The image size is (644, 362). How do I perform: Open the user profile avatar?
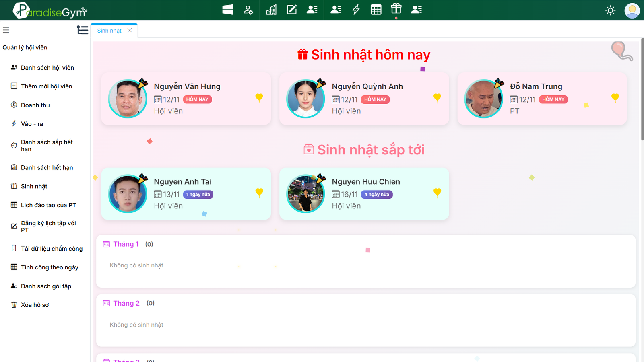click(632, 10)
